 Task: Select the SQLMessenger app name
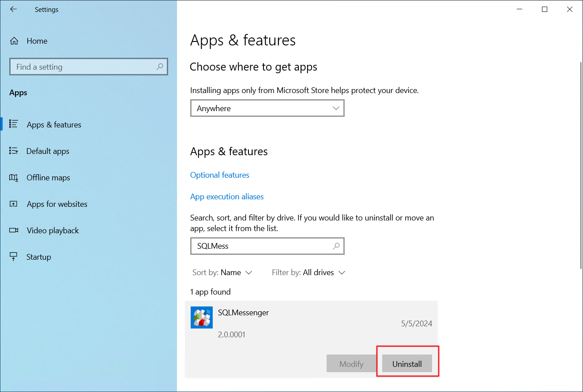coord(243,313)
